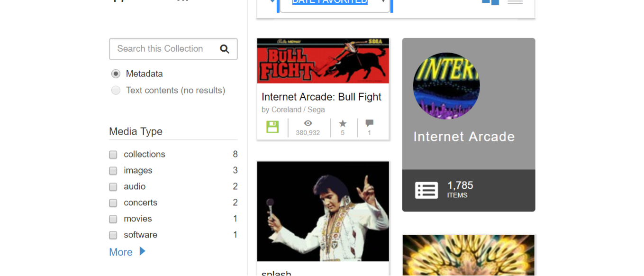The image size is (644, 276).
Task: Click the favorites star icon on Bull Fight
Action: pos(343,123)
